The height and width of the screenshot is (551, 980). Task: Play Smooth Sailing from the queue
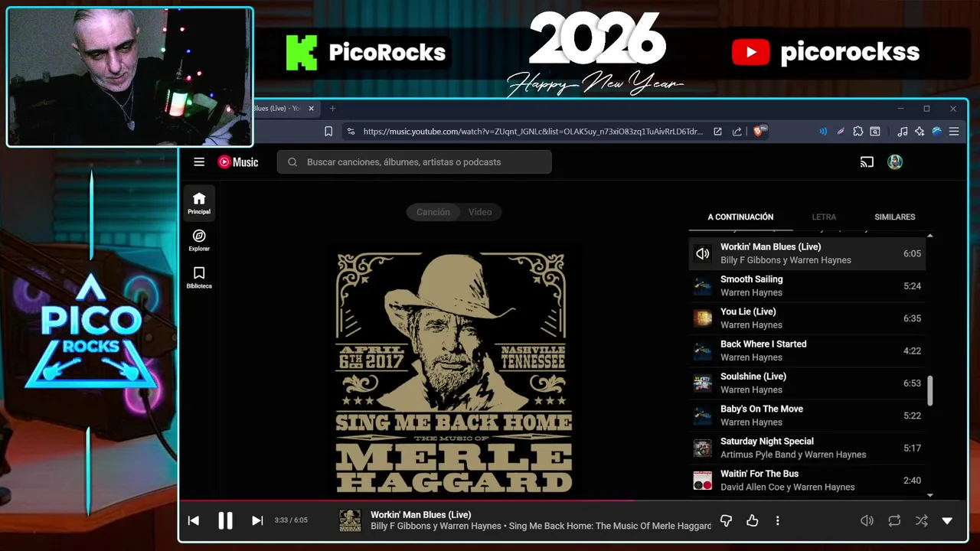pos(807,285)
